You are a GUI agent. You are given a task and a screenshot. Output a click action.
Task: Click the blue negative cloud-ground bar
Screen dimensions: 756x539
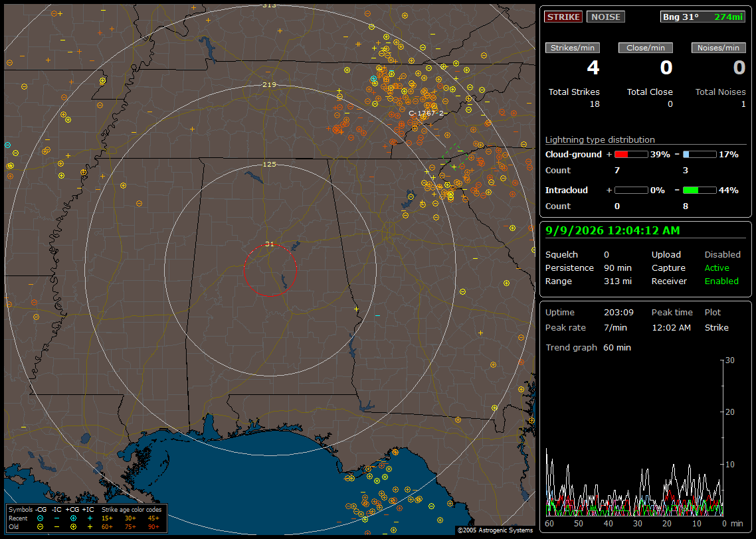[x=700, y=155]
